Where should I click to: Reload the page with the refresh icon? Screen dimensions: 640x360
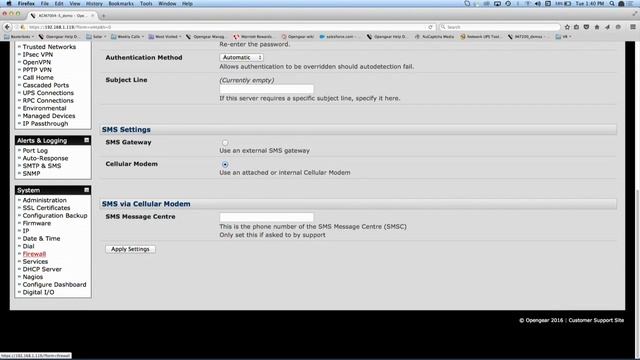(x=430, y=27)
